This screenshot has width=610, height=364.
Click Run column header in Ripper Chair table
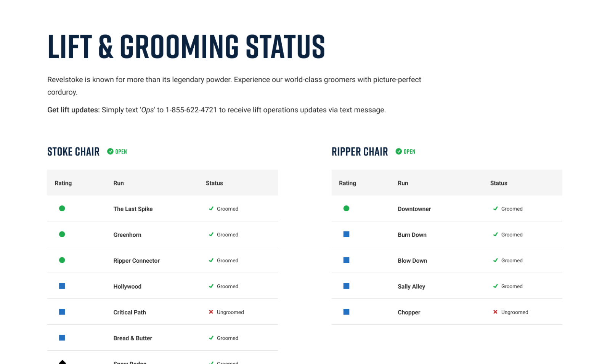pyautogui.click(x=403, y=183)
